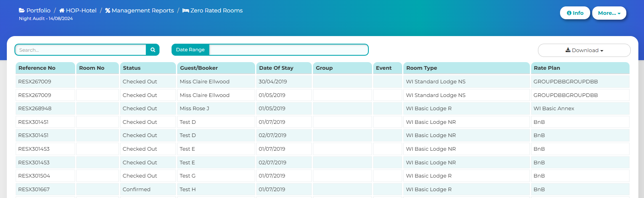Click RESX301667 reference cell
The height and width of the screenshot is (198, 644).
pos(45,189)
